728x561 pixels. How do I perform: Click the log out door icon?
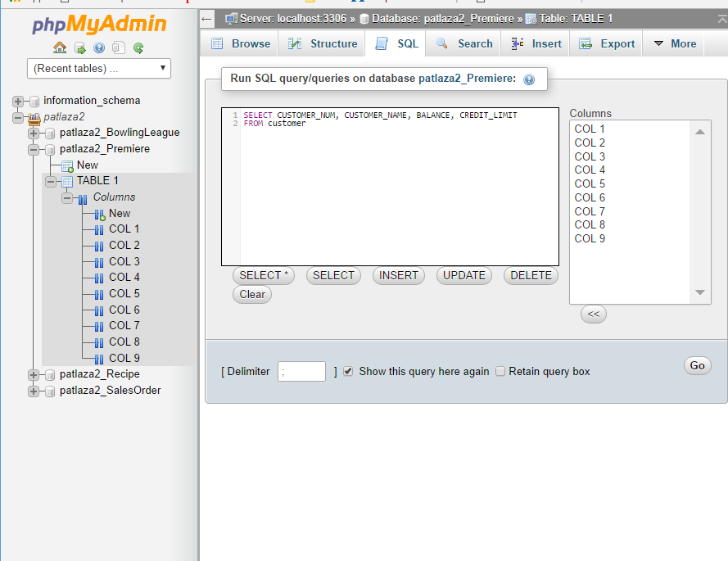point(80,48)
